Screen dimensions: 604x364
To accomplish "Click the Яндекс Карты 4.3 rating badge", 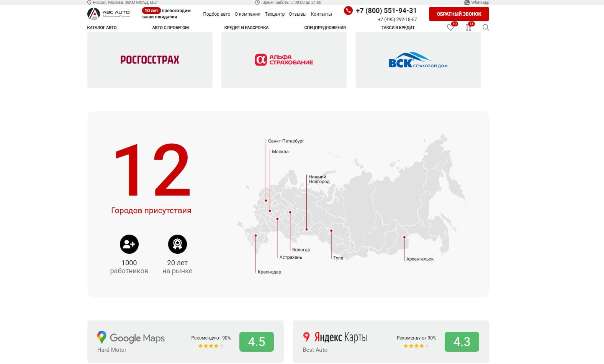I will 462,341.
